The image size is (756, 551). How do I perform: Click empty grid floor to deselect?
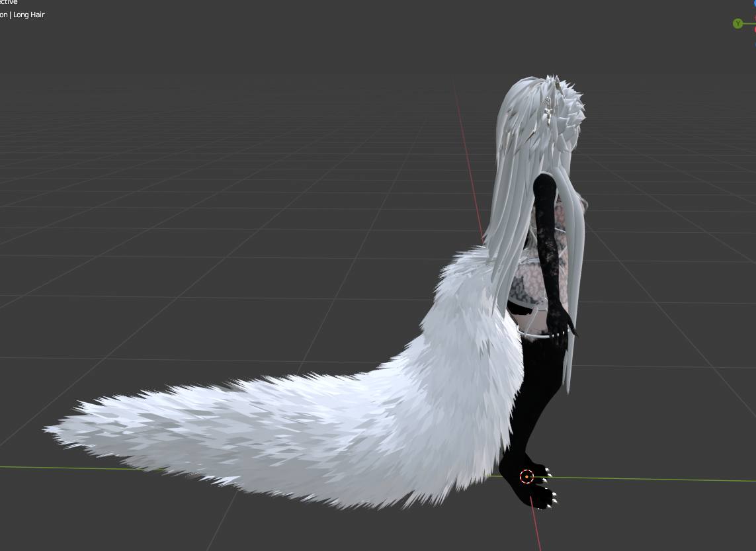(x=193, y=193)
